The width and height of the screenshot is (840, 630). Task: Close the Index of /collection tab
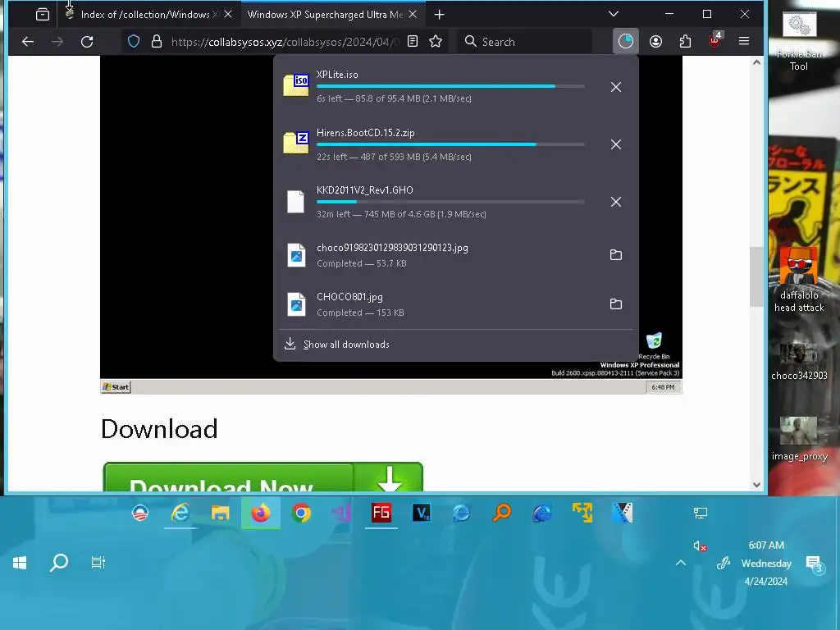point(228,15)
